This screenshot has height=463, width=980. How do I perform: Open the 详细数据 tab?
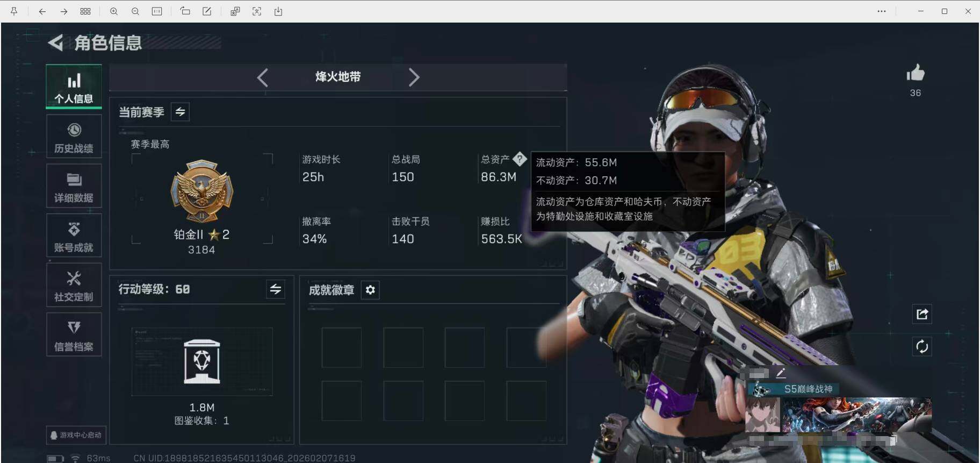coord(74,186)
